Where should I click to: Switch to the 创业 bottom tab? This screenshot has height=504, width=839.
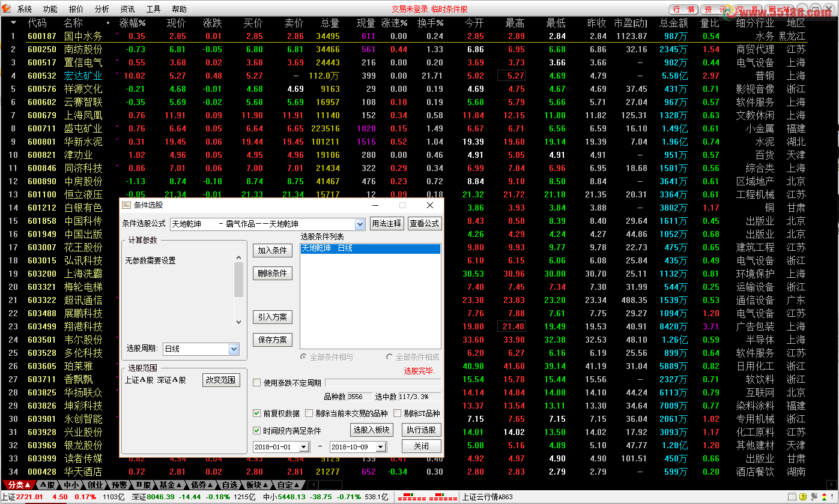click(95, 485)
